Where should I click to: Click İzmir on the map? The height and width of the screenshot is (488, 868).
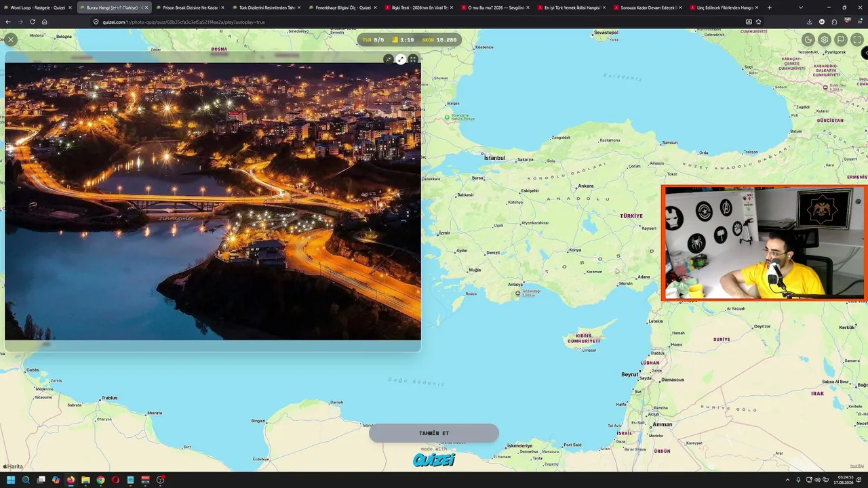click(444, 232)
